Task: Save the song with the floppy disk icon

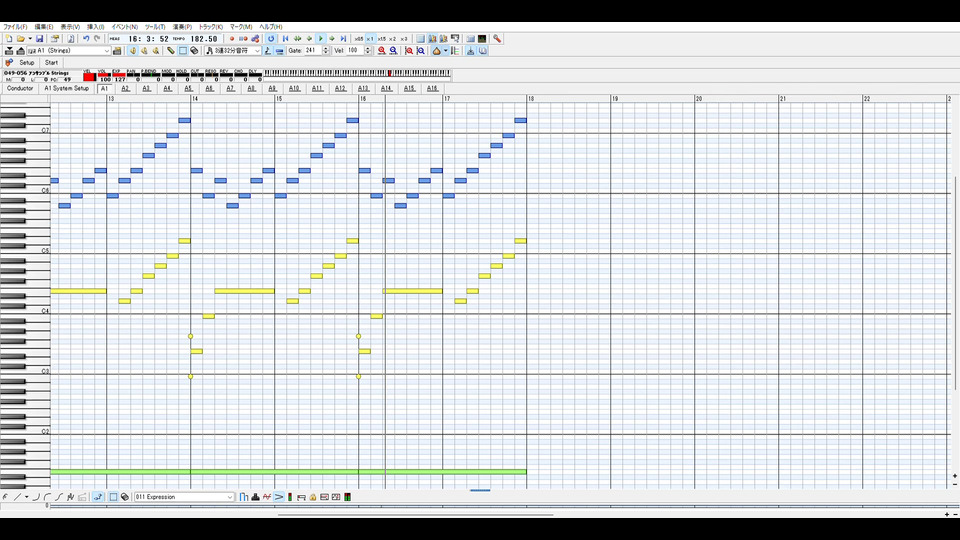Action: click(39, 39)
